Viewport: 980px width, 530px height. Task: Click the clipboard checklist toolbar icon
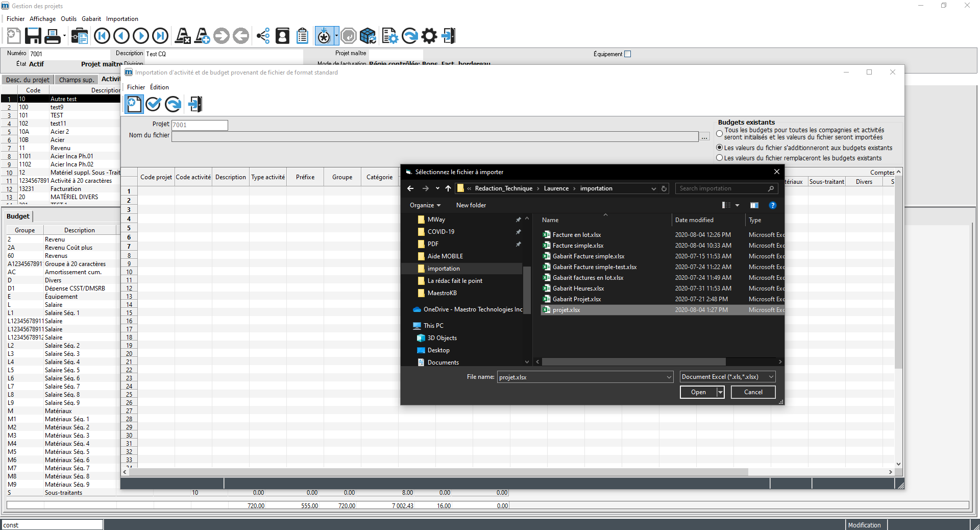(x=302, y=36)
